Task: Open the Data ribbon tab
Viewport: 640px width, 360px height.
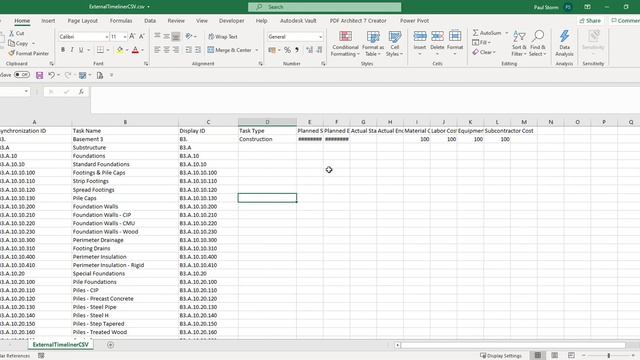Action: [150, 20]
